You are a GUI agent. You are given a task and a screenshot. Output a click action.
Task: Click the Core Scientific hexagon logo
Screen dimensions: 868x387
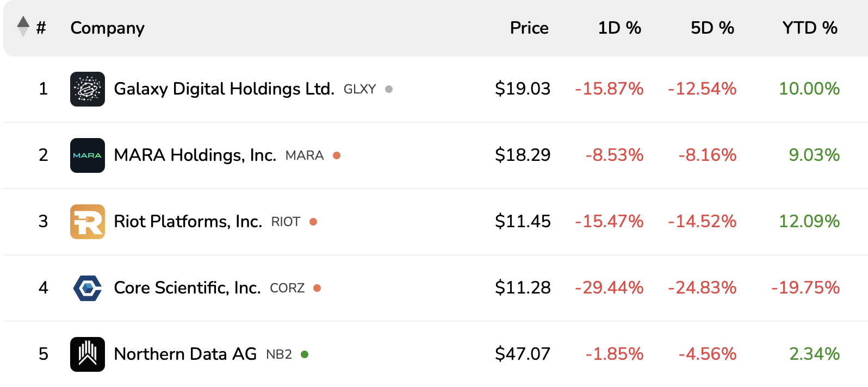(x=87, y=288)
